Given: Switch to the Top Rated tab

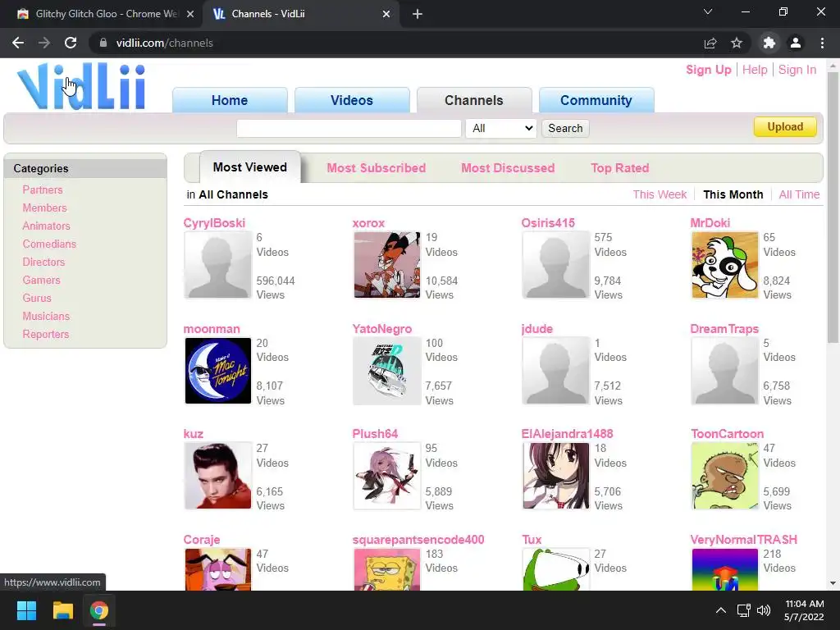Looking at the screenshot, I should 620,167.
